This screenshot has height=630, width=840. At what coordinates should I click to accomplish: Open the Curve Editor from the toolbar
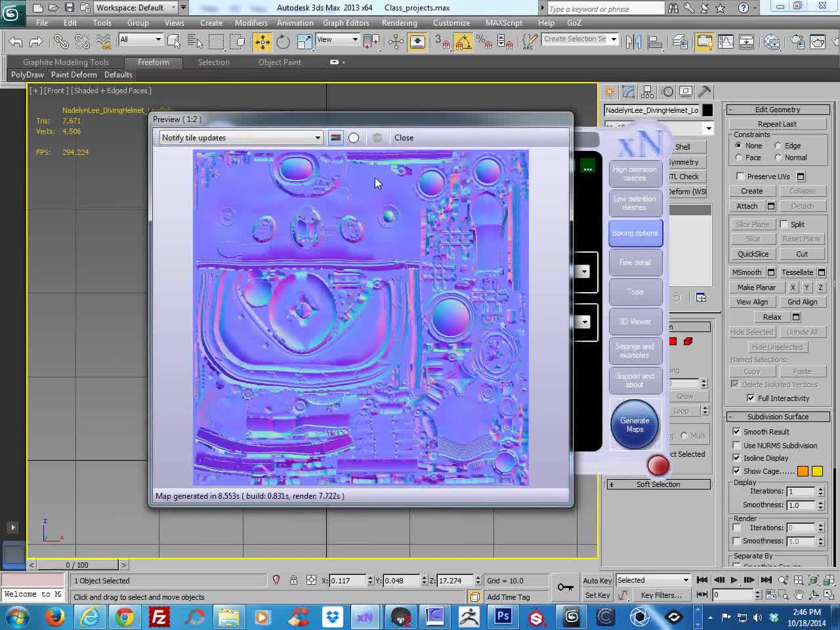726,42
